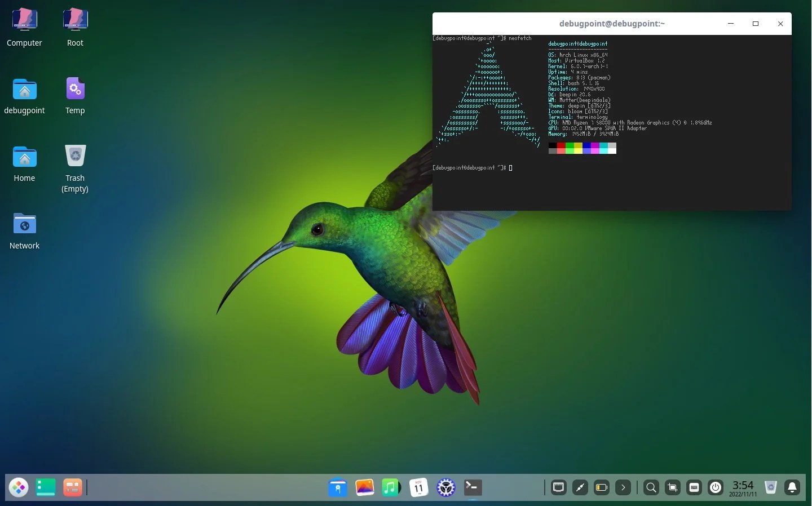Click the terminal command prompt input line
Viewport: 812px width, 506px height.
click(x=510, y=167)
